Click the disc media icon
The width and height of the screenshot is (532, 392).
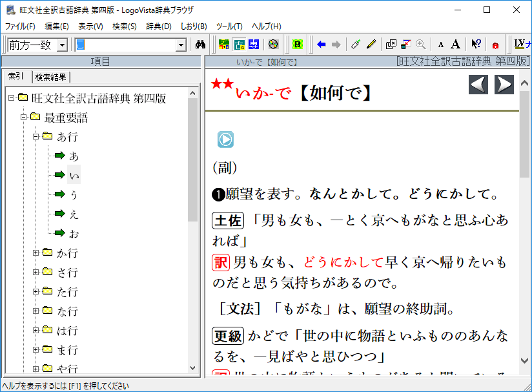273,45
